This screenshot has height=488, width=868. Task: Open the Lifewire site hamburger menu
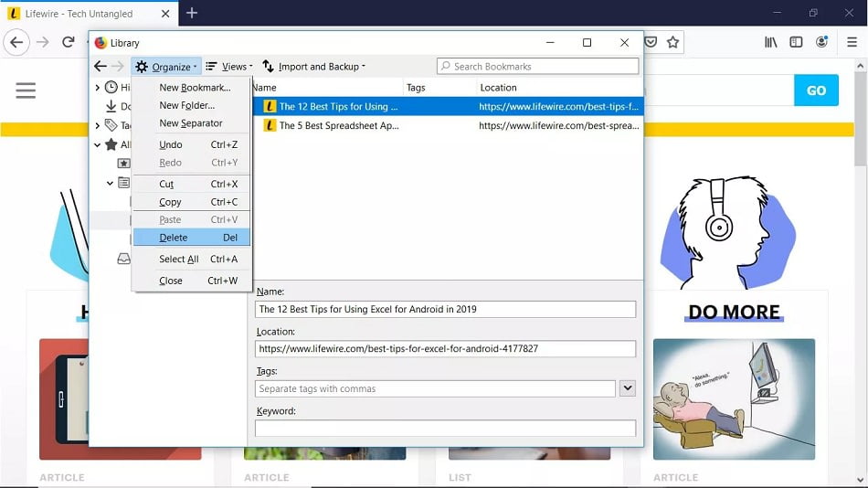(x=26, y=90)
